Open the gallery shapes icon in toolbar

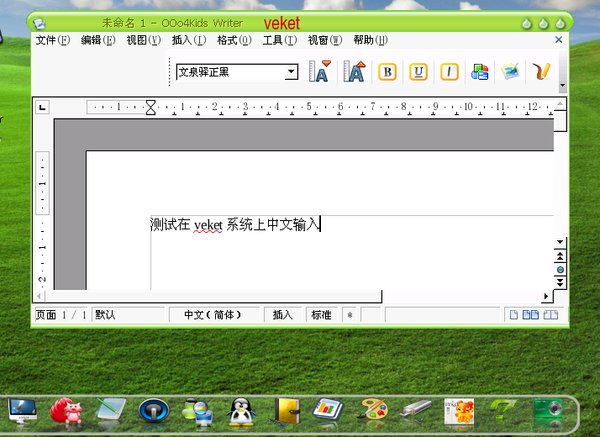tap(479, 72)
